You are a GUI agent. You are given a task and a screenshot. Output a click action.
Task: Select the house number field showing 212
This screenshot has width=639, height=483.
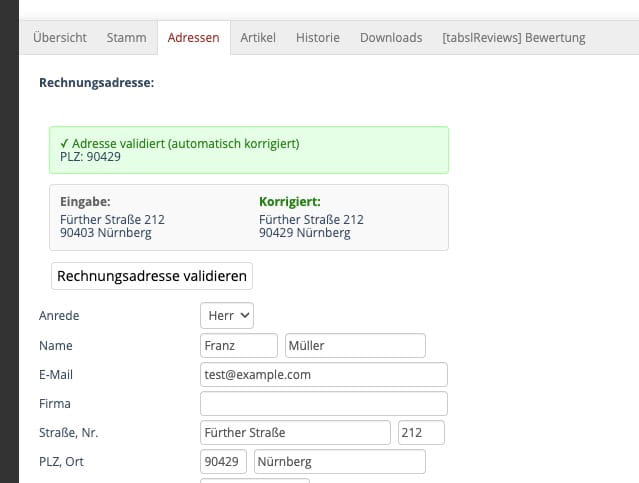coord(421,433)
